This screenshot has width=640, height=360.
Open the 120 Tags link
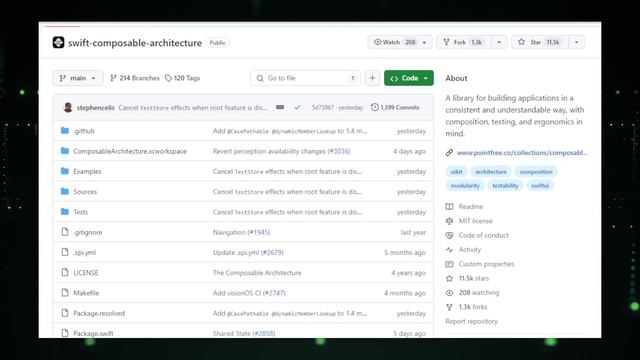(x=182, y=78)
